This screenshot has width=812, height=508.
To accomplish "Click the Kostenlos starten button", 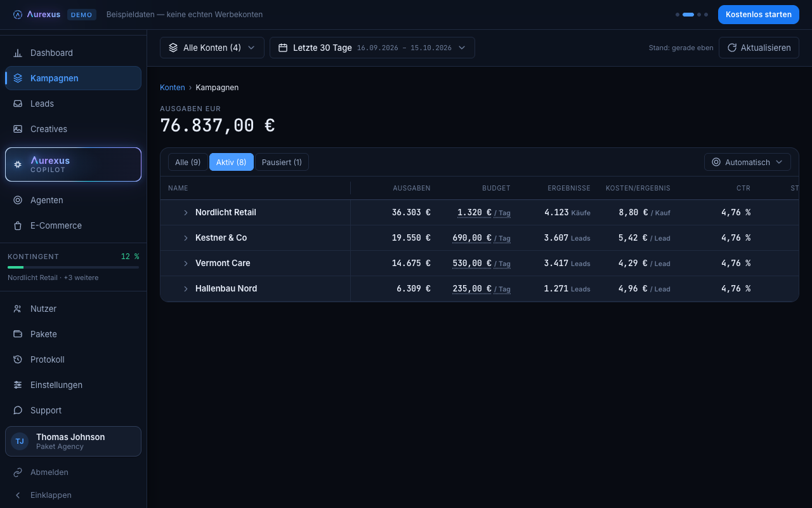I will pos(759,15).
